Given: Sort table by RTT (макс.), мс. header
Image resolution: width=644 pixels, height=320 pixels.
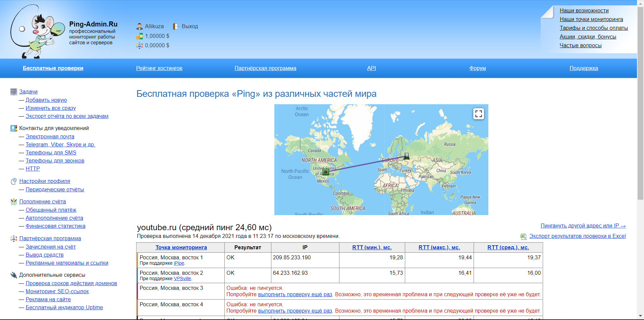Looking at the screenshot, I should 439,248.
